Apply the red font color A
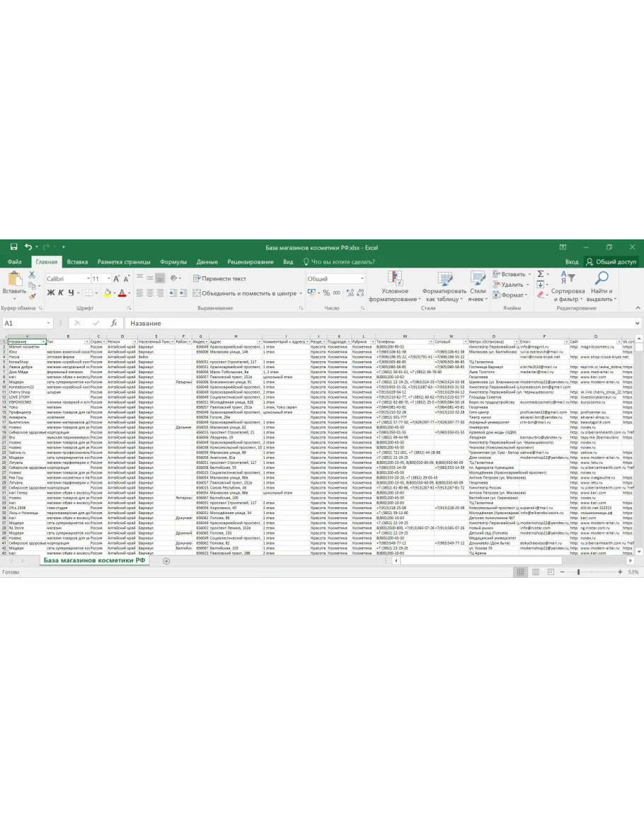This screenshot has width=644, height=818. pos(122,293)
